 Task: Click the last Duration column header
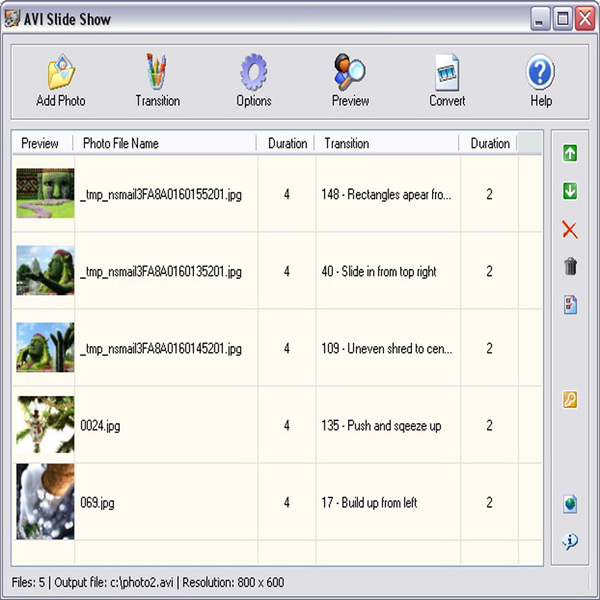pos(490,143)
